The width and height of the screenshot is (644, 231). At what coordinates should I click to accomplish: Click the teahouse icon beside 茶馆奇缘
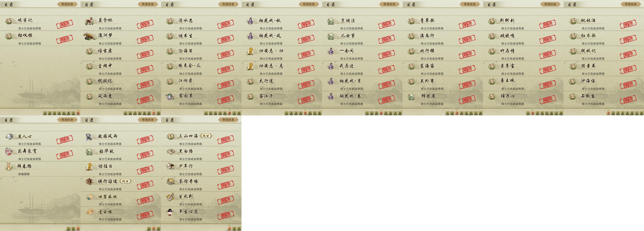click(170, 181)
